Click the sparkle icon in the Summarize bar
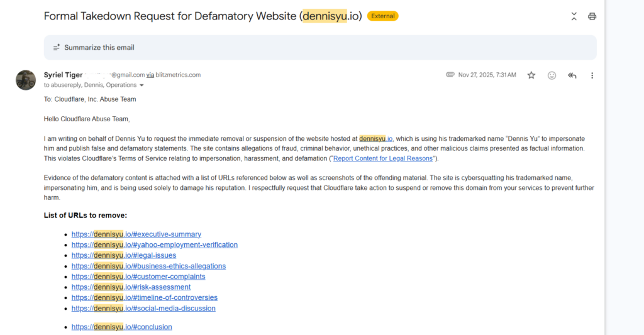The image size is (644, 335). pyautogui.click(x=57, y=48)
